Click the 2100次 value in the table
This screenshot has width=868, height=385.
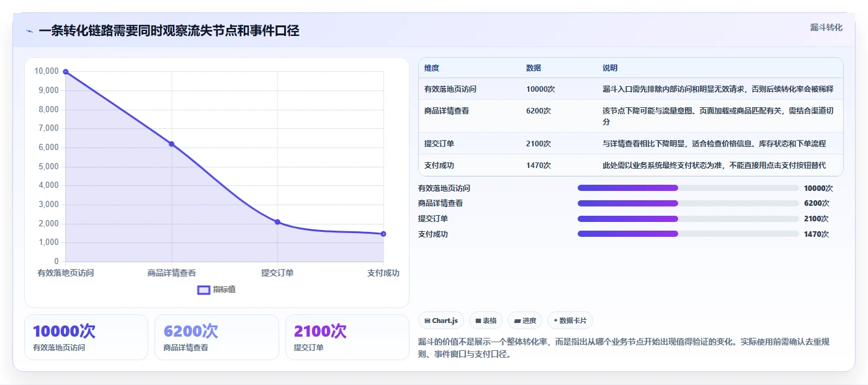pyautogui.click(x=539, y=144)
